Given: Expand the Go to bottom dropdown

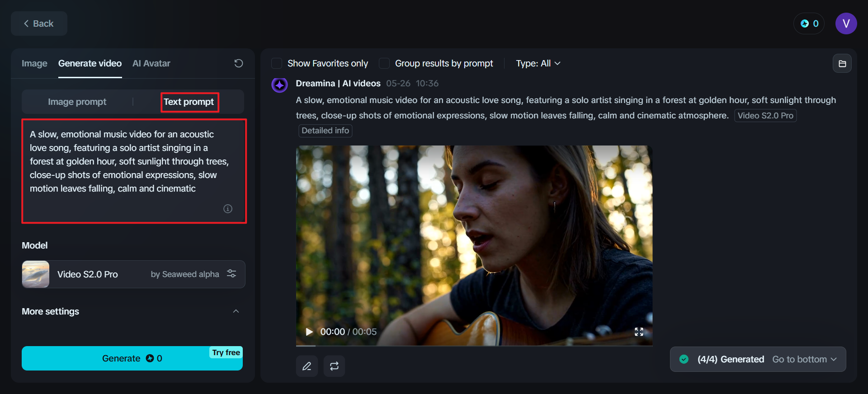Looking at the screenshot, I should (x=804, y=359).
